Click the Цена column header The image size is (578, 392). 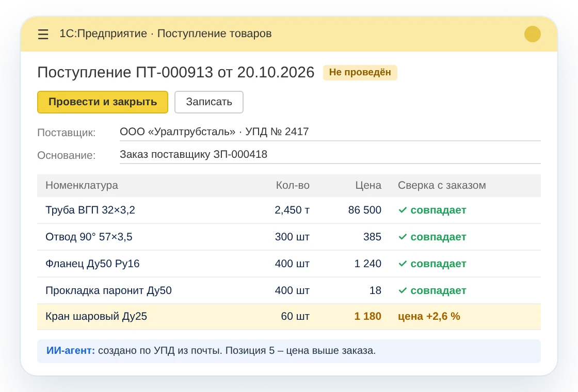click(368, 185)
